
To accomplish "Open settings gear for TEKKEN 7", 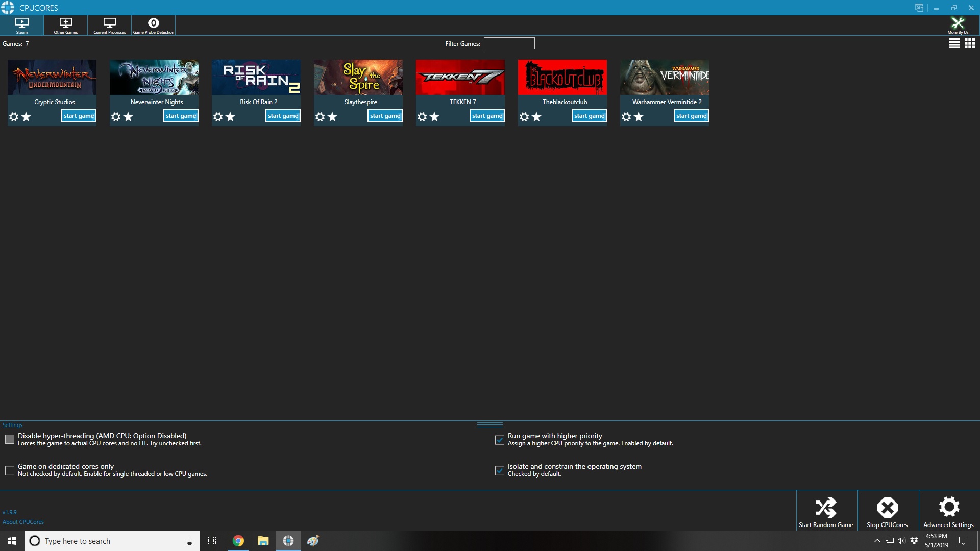I will [x=422, y=117].
